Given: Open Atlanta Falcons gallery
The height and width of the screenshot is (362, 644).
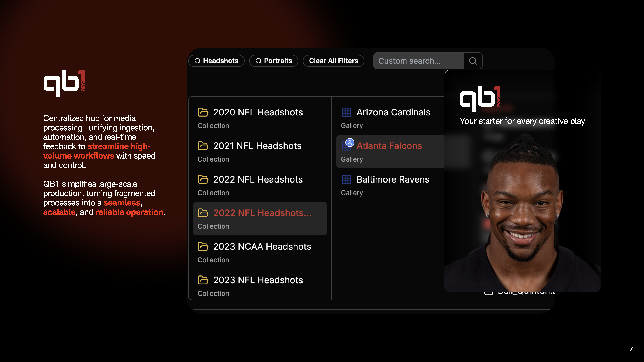Looking at the screenshot, I should pyautogui.click(x=389, y=146).
